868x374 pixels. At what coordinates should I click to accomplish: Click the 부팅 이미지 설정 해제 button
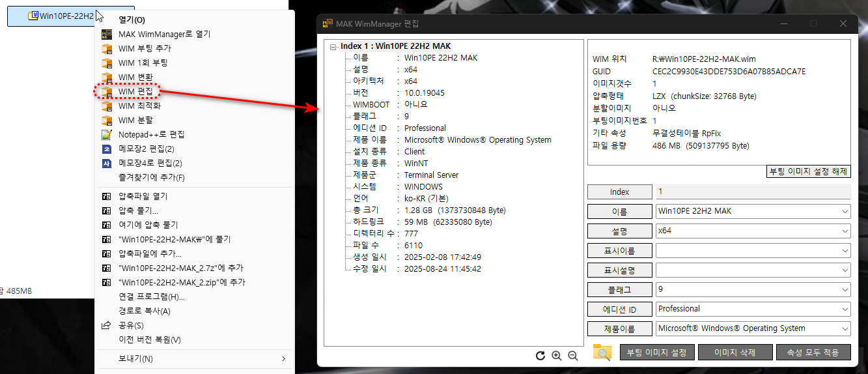point(808,171)
